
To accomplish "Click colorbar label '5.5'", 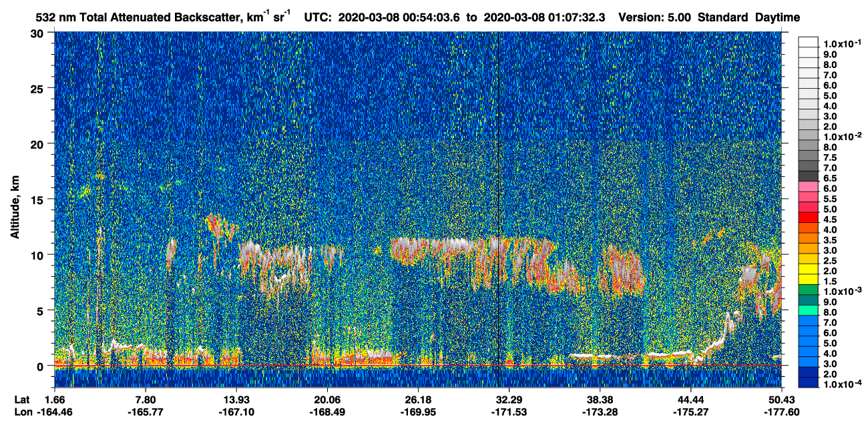I will coord(830,199).
